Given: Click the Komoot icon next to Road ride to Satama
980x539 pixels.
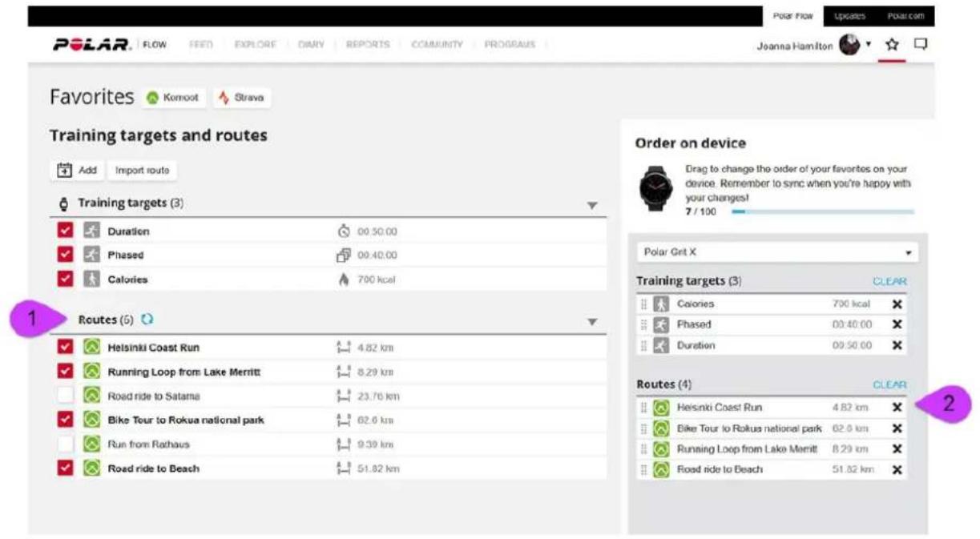Looking at the screenshot, I should [92, 396].
